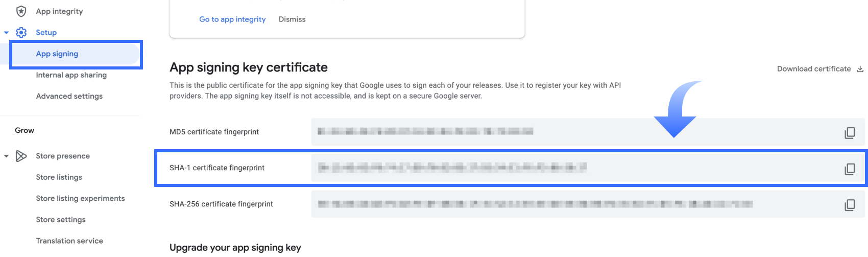Click the Setup gear icon
The height and width of the screenshot is (257, 868).
click(x=21, y=33)
